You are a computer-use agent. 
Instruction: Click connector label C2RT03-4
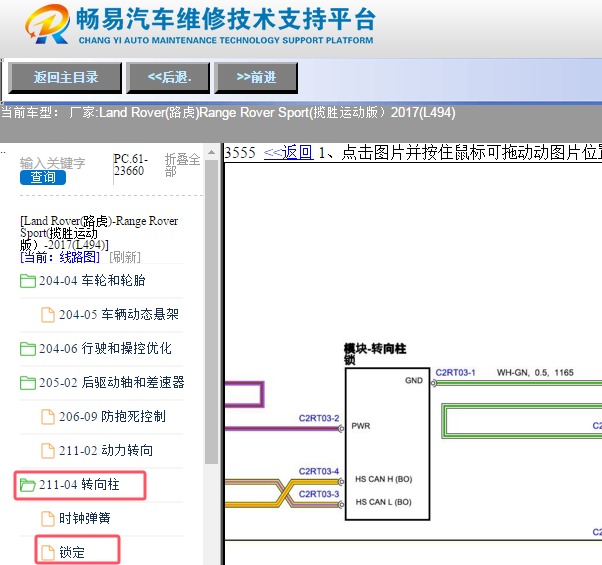pos(319,471)
